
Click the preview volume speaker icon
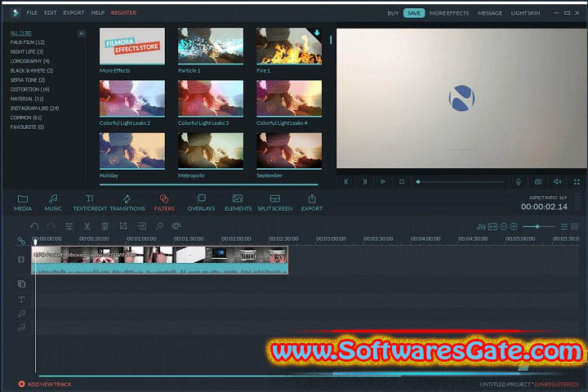point(557,182)
